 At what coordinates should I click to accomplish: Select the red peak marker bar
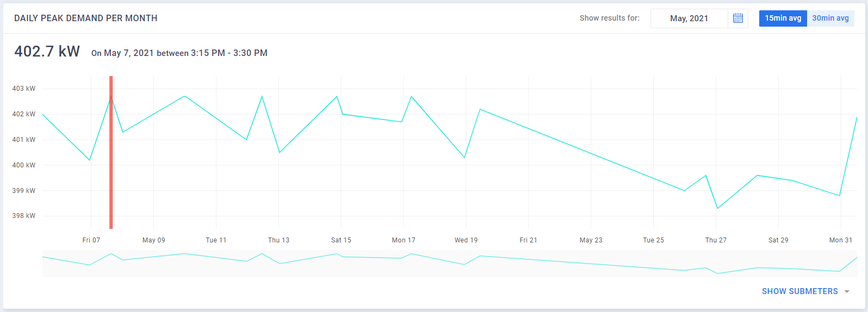pyautogui.click(x=111, y=152)
